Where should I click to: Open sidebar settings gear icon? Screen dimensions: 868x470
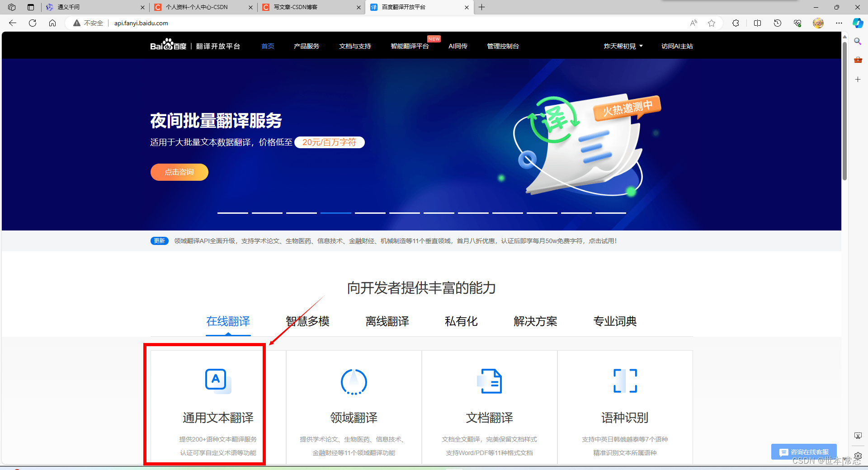click(858, 456)
